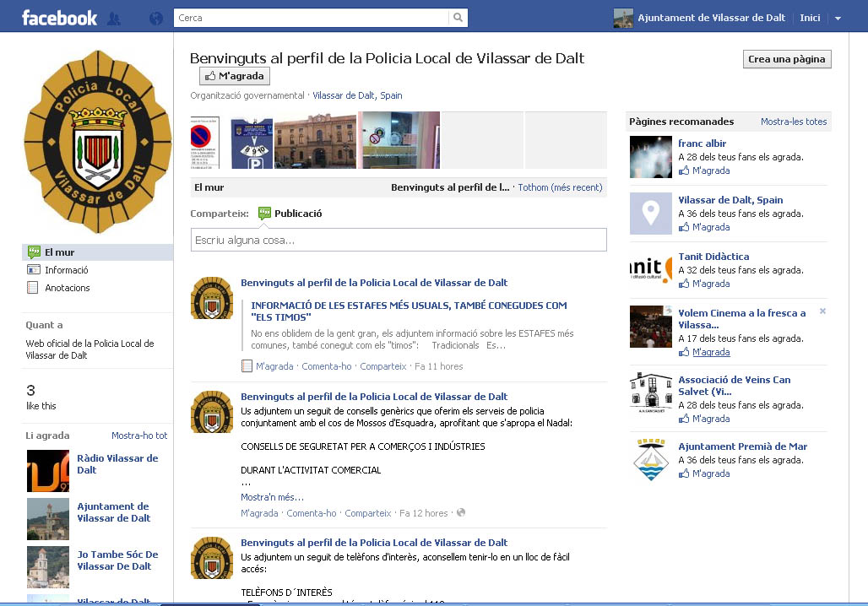Click M'agrada on the 11 hores post
Screen dimensions: 868x606
pos(274,366)
